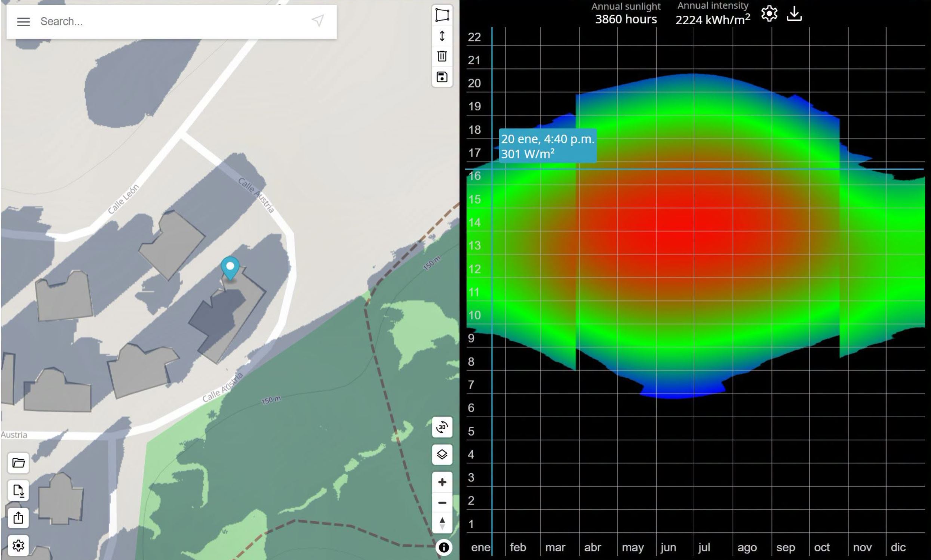Viewport: 931px width, 560px height.
Task: Click the blue location pin marker
Action: pos(230,268)
